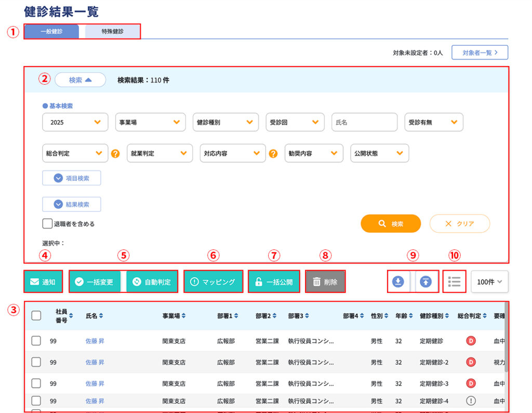Click the 通知 envelope button

point(43,282)
